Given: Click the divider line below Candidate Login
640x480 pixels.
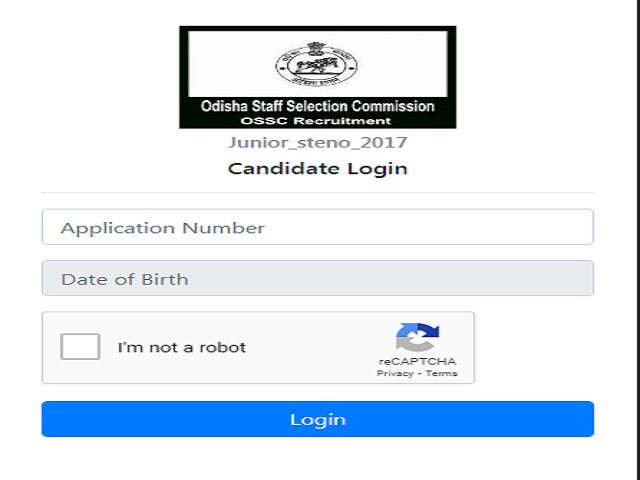Looking at the screenshot, I should click(318, 192).
